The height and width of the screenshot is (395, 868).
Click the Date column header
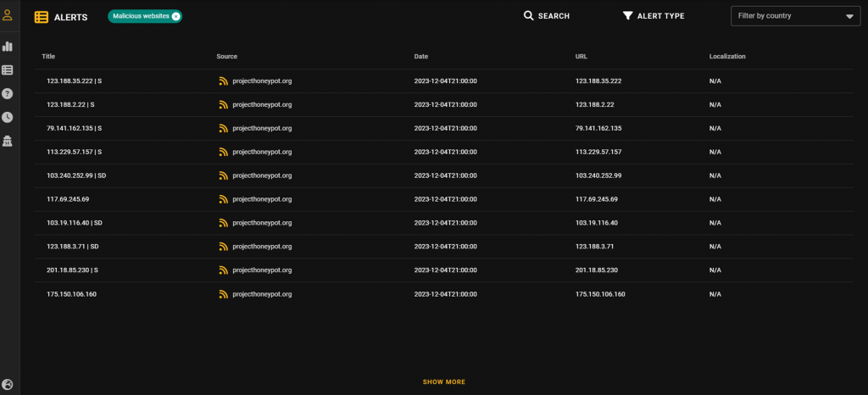point(420,57)
